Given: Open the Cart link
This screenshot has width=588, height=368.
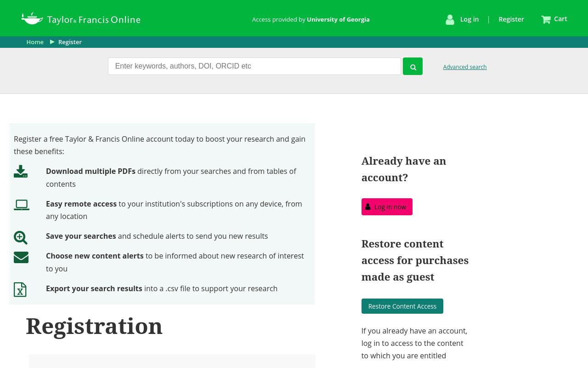Looking at the screenshot, I should coord(560,19).
